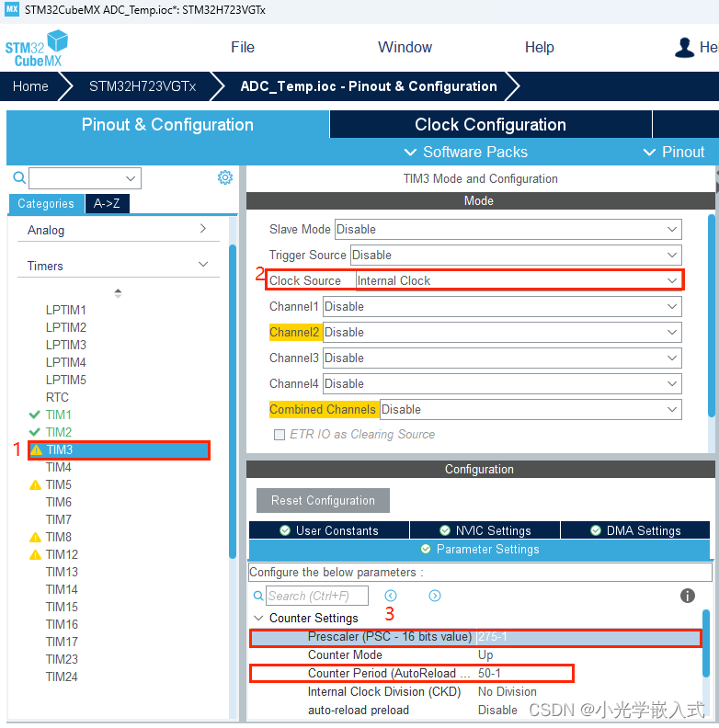Open the File menu
This screenshot has height=728, width=719.
(243, 48)
